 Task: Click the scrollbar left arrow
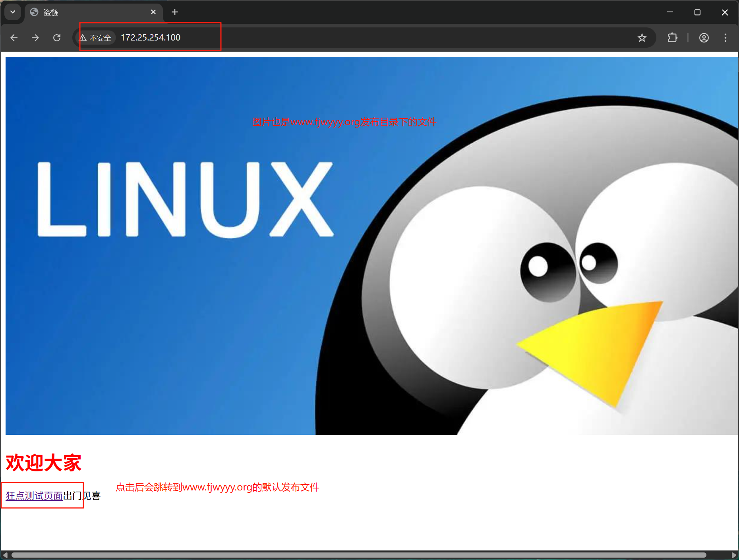5,555
